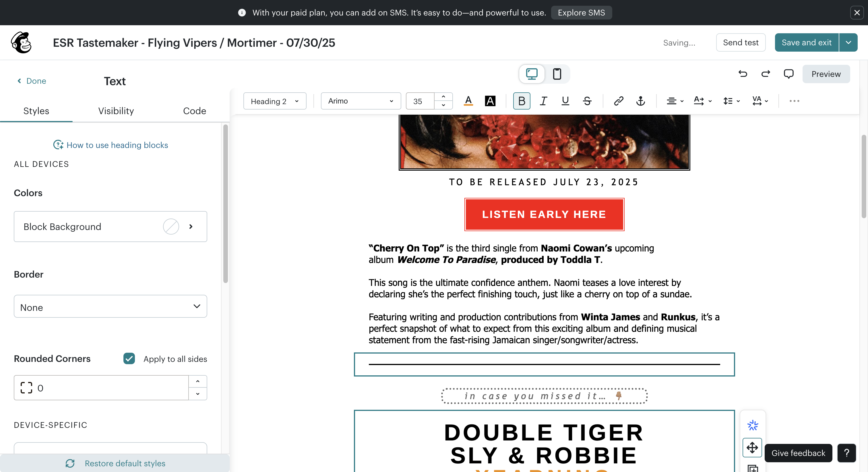
Task: Toggle underline formatting
Action: (x=565, y=101)
